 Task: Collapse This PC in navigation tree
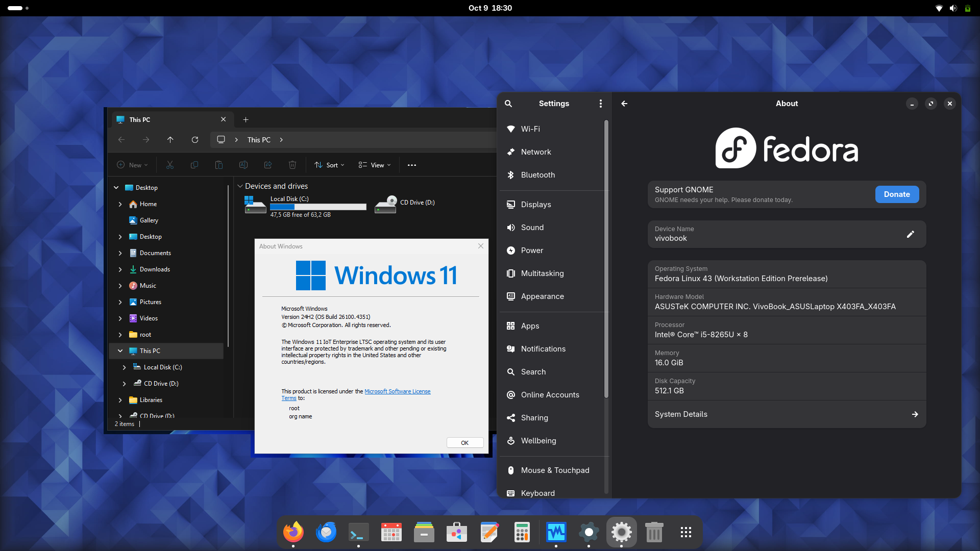pos(120,351)
